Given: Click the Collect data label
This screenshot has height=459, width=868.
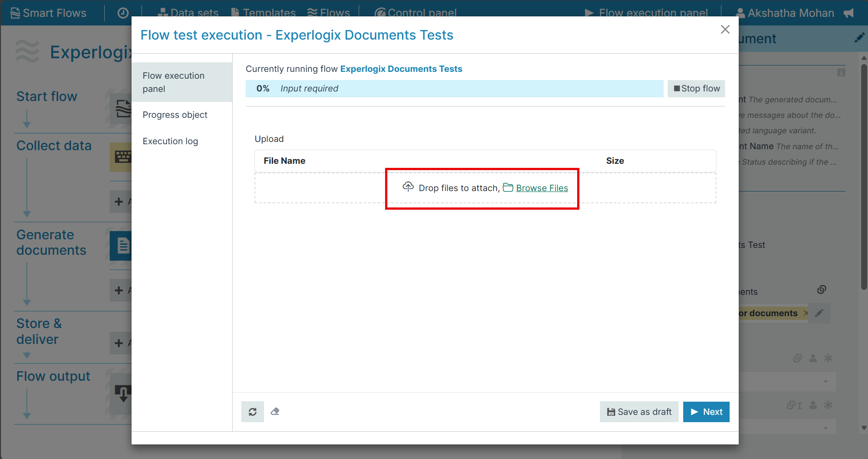Looking at the screenshot, I should tap(54, 146).
